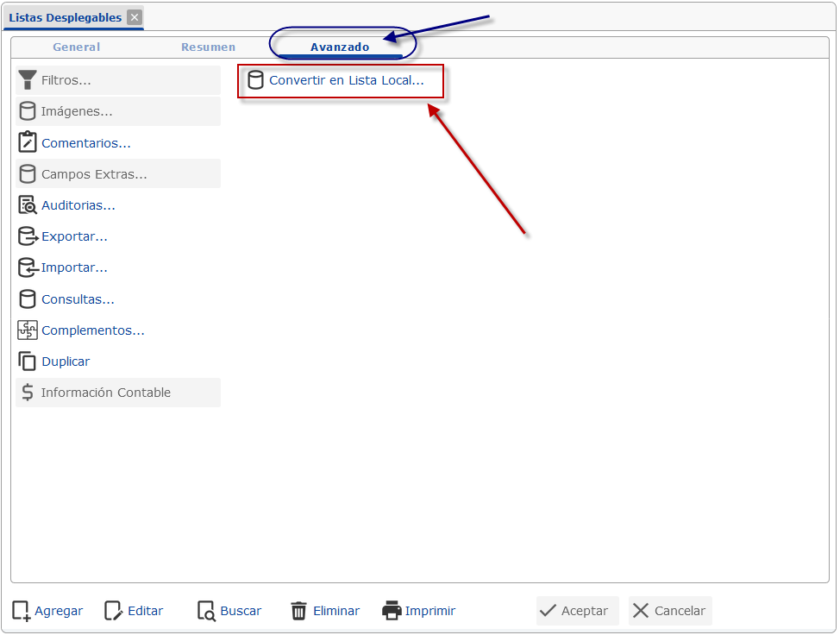840x635 pixels.
Task: Click the cylinder icon beside Consultas
Action: 28,299
